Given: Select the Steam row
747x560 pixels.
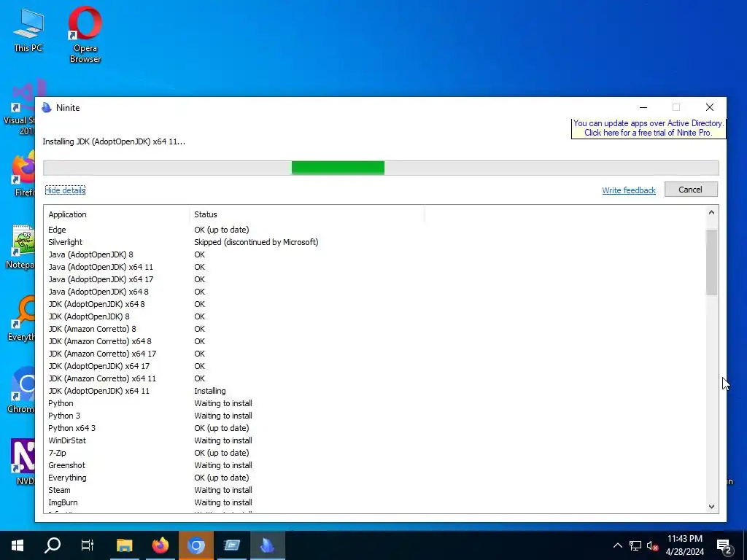Looking at the screenshot, I should coord(374,489).
